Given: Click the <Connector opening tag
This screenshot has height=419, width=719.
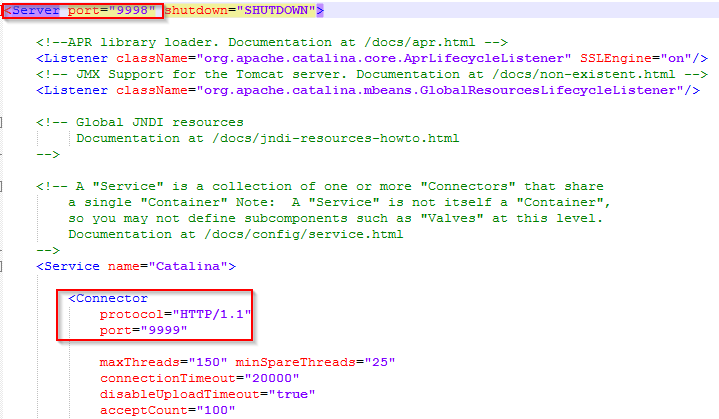Looking at the screenshot, I should click(108, 299).
